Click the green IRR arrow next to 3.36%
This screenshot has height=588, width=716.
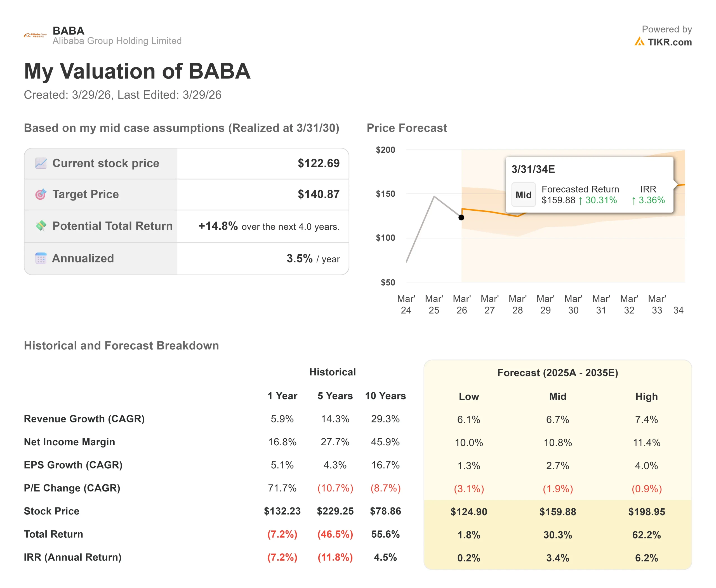[x=633, y=201]
